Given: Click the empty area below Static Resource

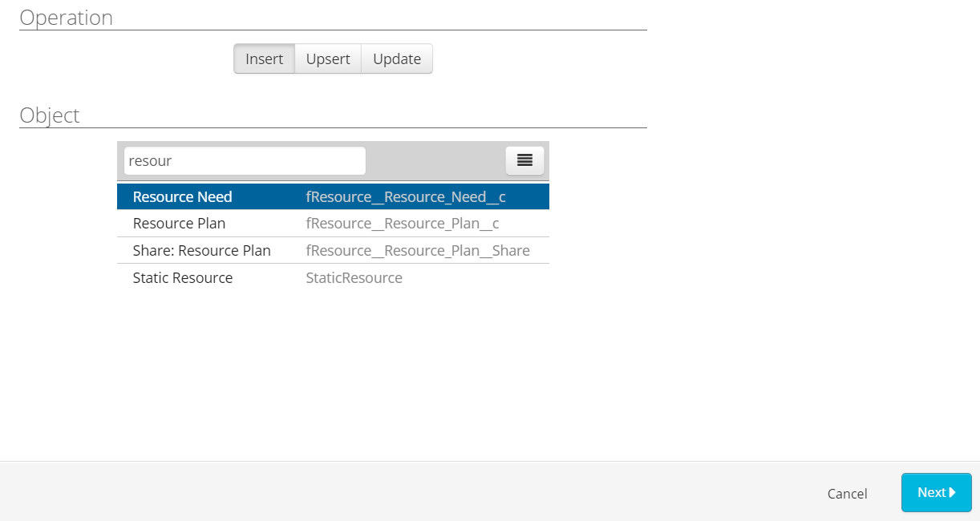Looking at the screenshot, I should click(x=333, y=361).
